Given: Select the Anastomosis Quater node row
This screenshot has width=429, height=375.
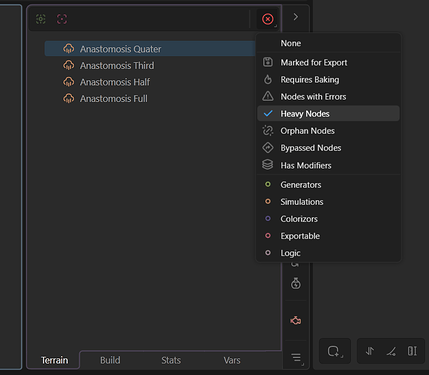Looking at the screenshot, I should click(x=150, y=49).
